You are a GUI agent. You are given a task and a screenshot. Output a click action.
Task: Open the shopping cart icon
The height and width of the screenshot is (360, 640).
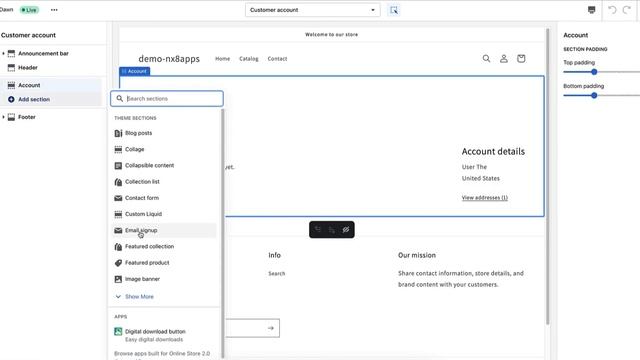coord(521,58)
